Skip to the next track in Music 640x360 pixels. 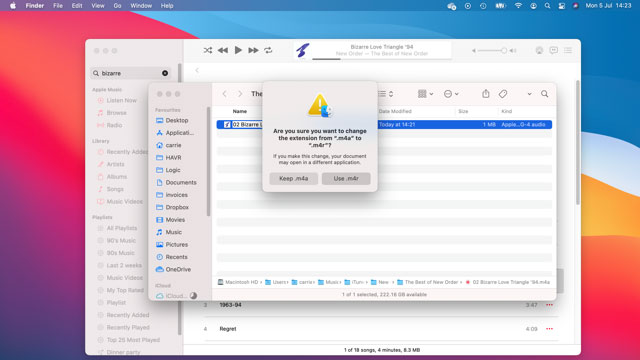(253, 50)
